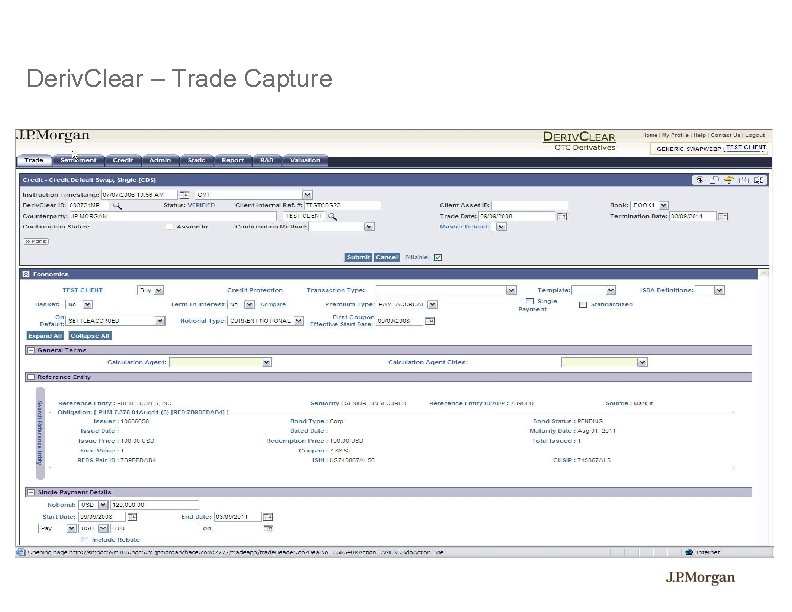This screenshot has width=792, height=612.
Task: Click the More button under Confirmation Status
Action: pos(36,241)
